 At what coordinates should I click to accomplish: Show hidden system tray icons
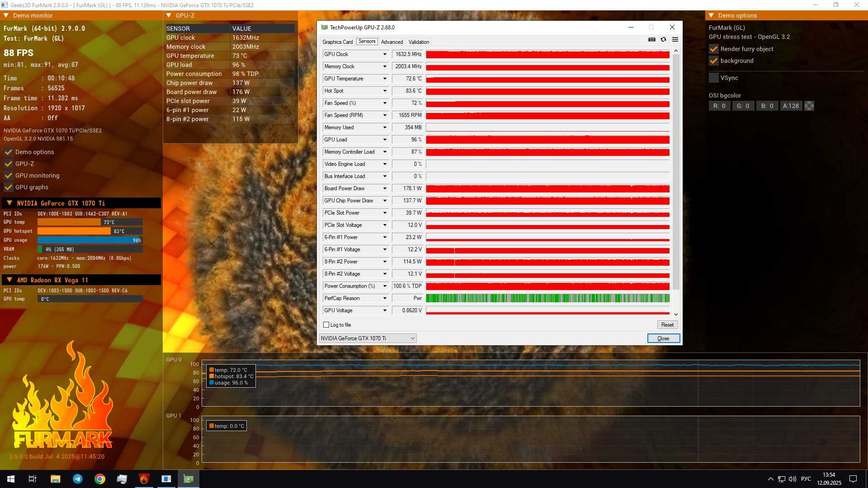770,479
